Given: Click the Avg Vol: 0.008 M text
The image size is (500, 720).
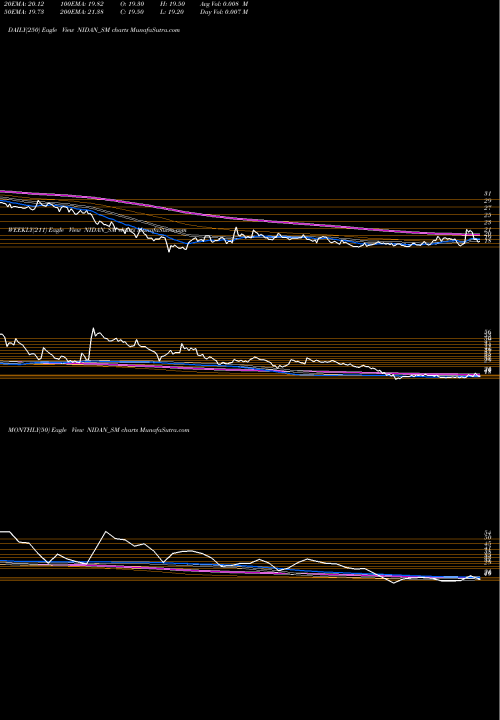Looking at the screenshot, I should point(224,4).
